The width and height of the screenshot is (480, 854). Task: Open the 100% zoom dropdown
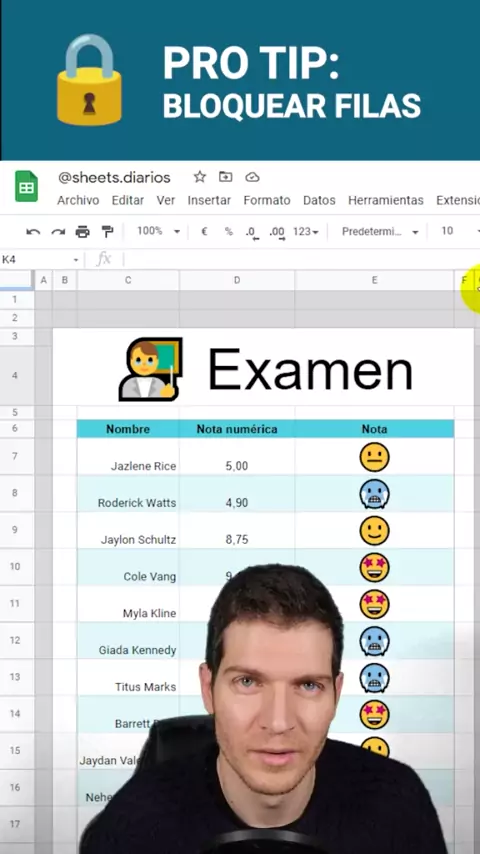click(159, 231)
